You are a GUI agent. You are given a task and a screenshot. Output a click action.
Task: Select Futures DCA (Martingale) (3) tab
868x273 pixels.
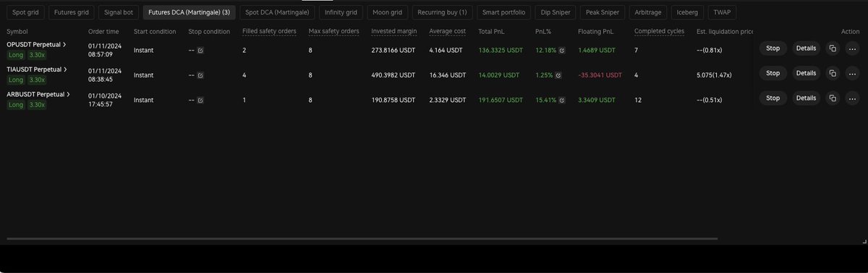click(x=190, y=12)
